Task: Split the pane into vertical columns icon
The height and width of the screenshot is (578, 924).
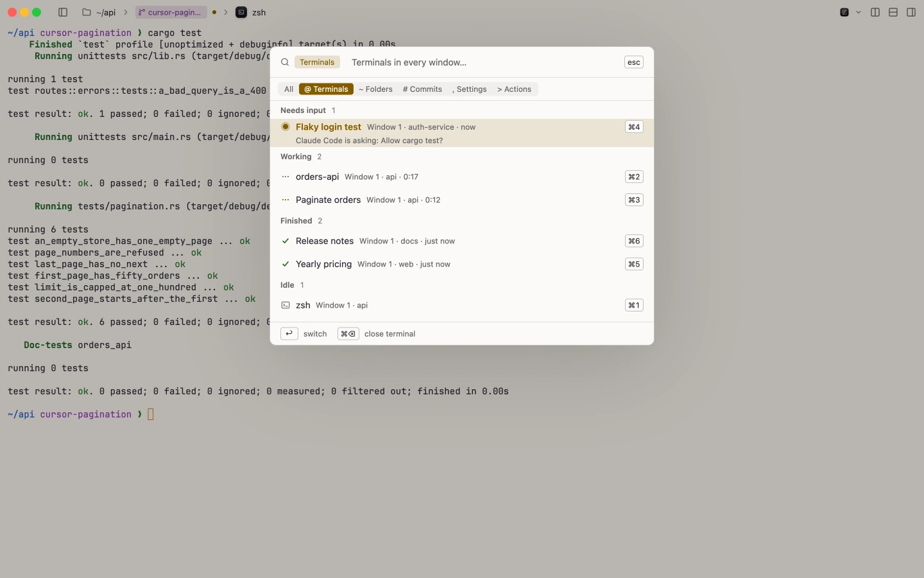Action: pos(875,12)
